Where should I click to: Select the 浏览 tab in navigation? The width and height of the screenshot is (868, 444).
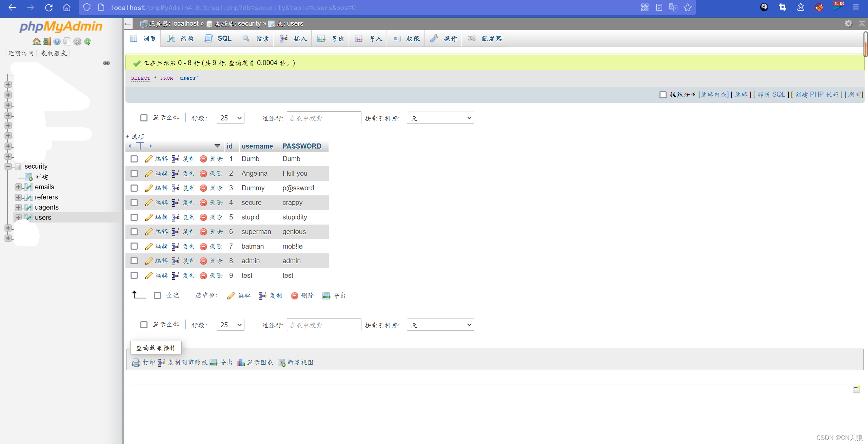click(149, 39)
